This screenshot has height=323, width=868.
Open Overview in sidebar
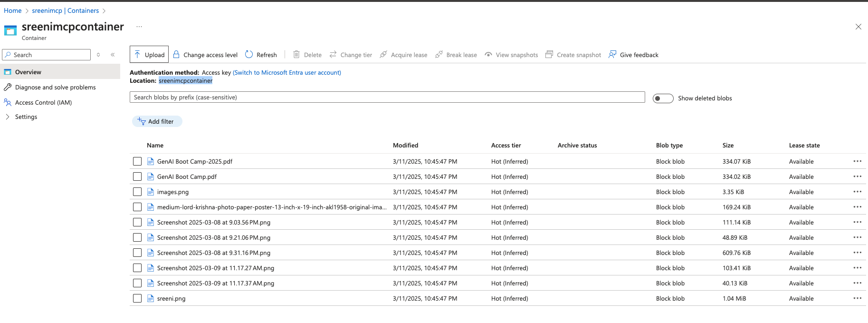[x=60, y=72]
